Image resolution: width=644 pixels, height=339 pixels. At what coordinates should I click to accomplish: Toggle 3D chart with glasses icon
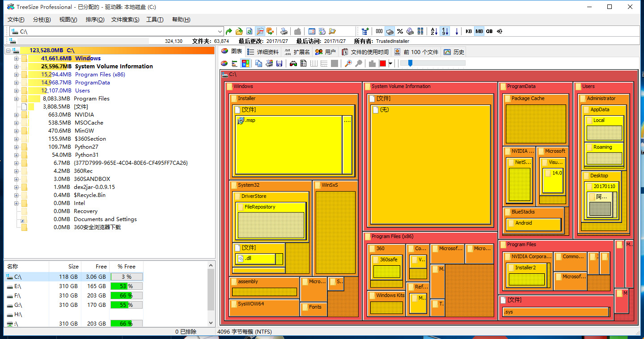coord(293,63)
